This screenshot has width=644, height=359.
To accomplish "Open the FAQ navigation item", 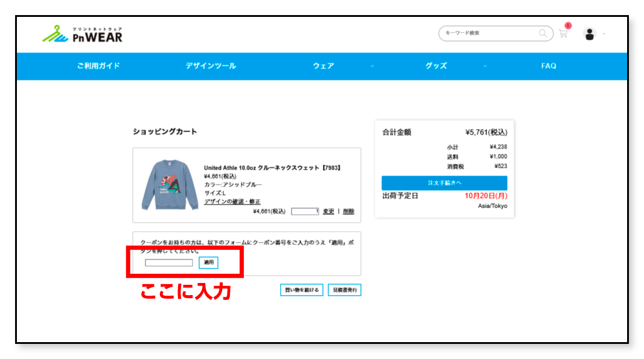I will click(x=548, y=66).
